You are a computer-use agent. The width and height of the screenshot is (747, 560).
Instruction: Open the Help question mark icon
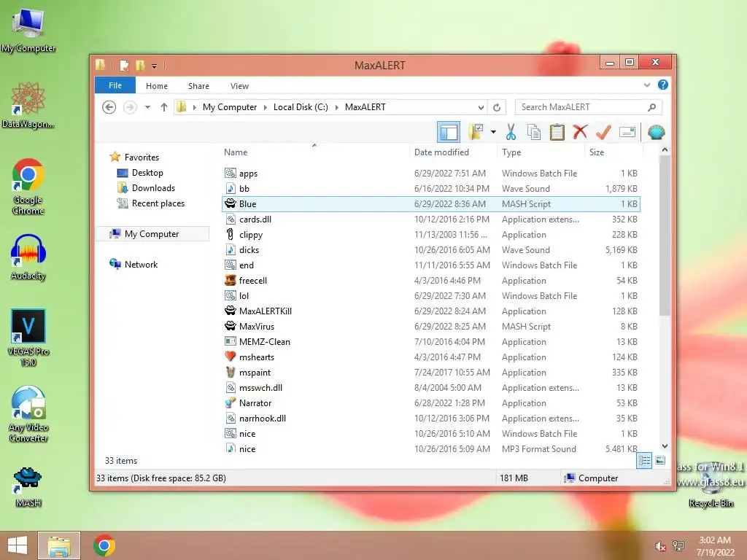(x=662, y=85)
